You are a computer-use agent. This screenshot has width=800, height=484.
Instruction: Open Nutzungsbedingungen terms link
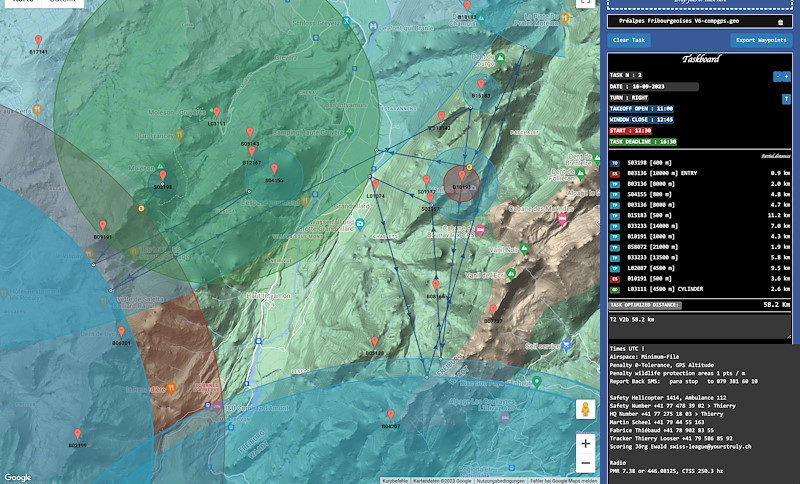[x=501, y=481]
